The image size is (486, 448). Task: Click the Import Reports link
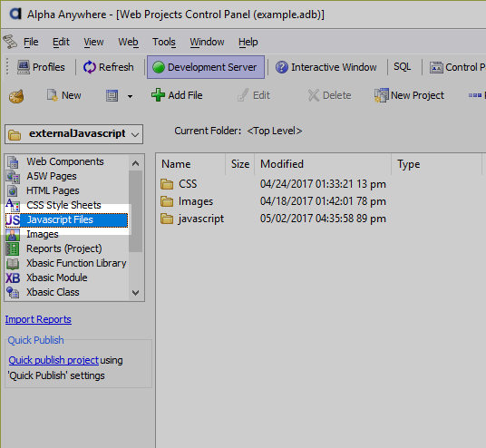[38, 319]
